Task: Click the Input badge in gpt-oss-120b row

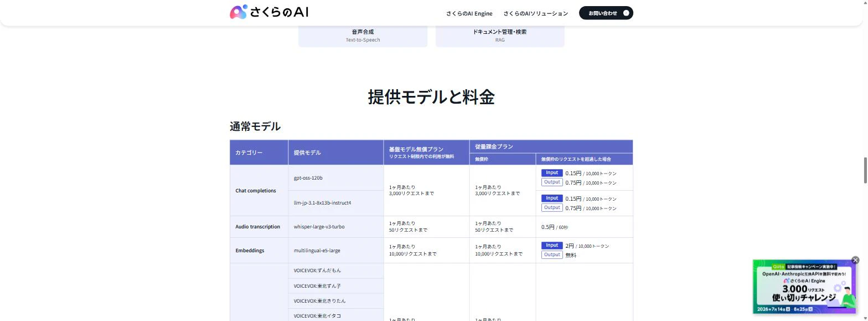Action: pyautogui.click(x=552, y=173)
